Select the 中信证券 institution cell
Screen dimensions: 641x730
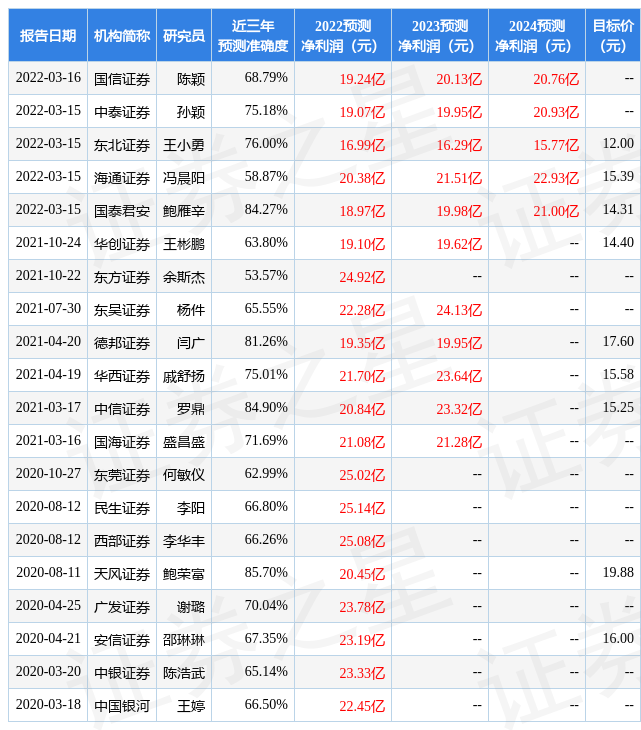(x=122, y=409)
